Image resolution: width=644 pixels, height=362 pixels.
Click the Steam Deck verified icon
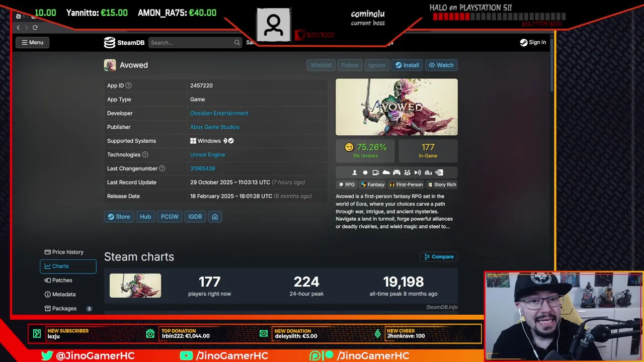click(x=228, y=141)
